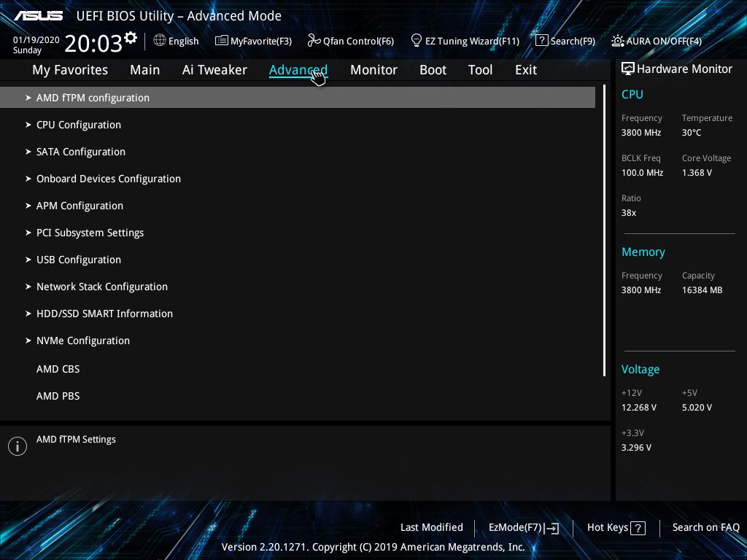This screenshot has height=560, width=747.
Task: Click the Hot Keys label
Action: coord(608,528)
